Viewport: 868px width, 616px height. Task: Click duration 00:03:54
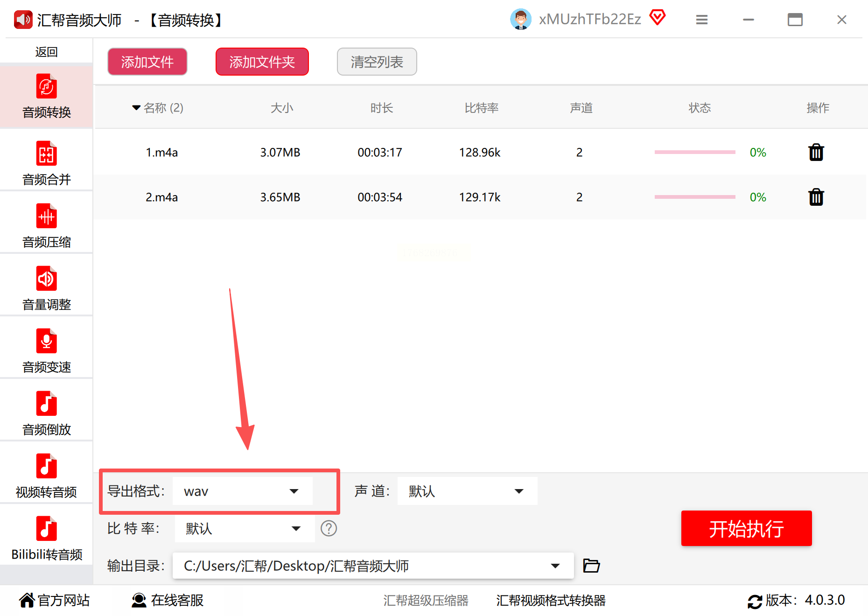pos(380,197)
